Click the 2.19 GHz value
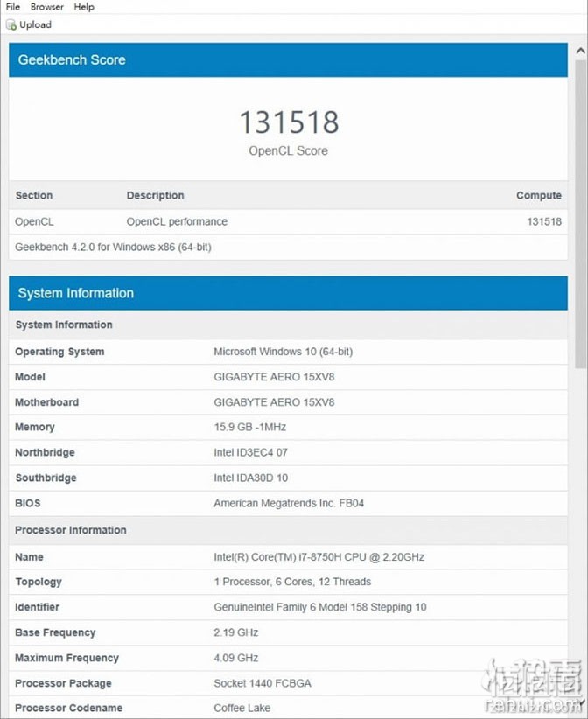 (x=235, y=632)
